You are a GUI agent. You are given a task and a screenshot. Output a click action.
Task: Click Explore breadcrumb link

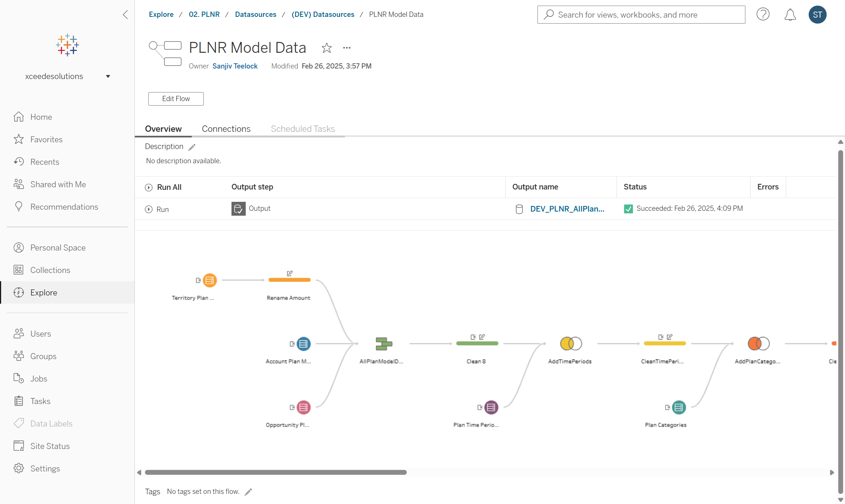[x=161, y=14]
